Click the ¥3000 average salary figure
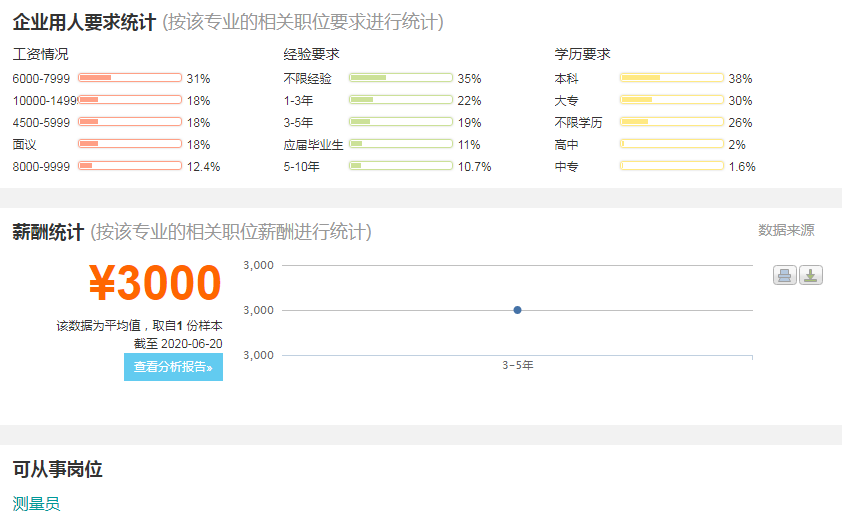This screenshot has width=842, height=523. (155, 282)
